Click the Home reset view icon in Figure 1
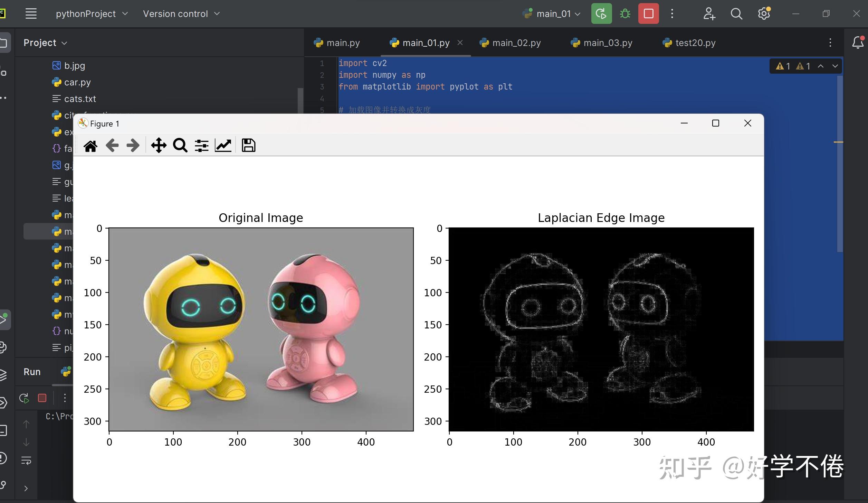 click(x=90, y=146)
